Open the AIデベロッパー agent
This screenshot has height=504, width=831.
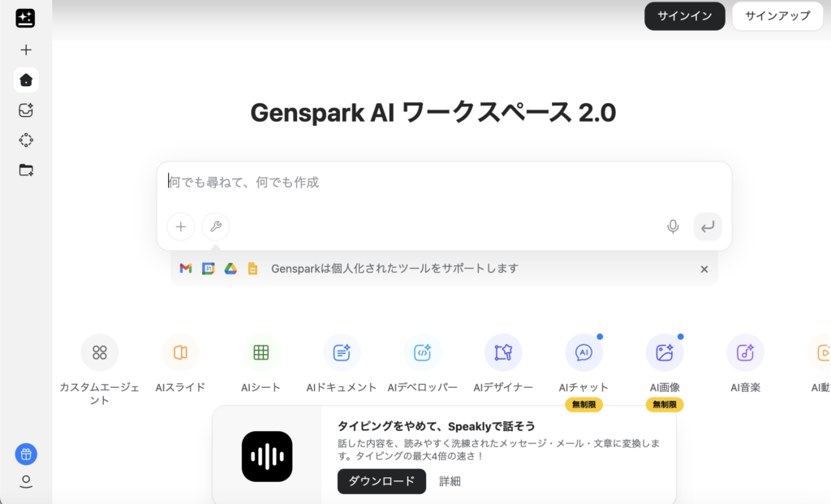point(422,352)
